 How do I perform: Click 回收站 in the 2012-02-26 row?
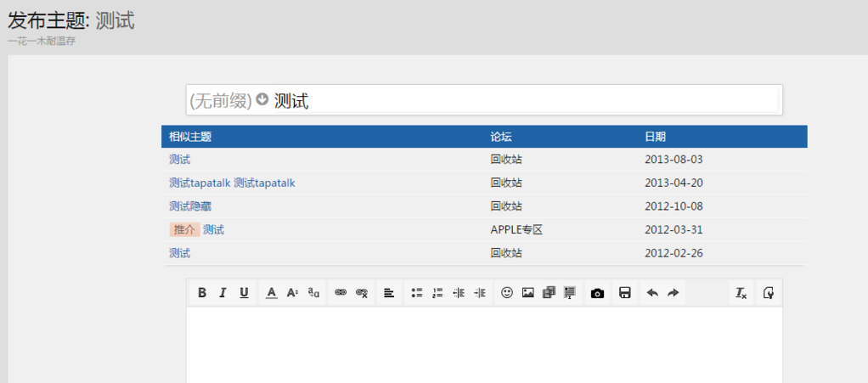[x=506, y=253]
